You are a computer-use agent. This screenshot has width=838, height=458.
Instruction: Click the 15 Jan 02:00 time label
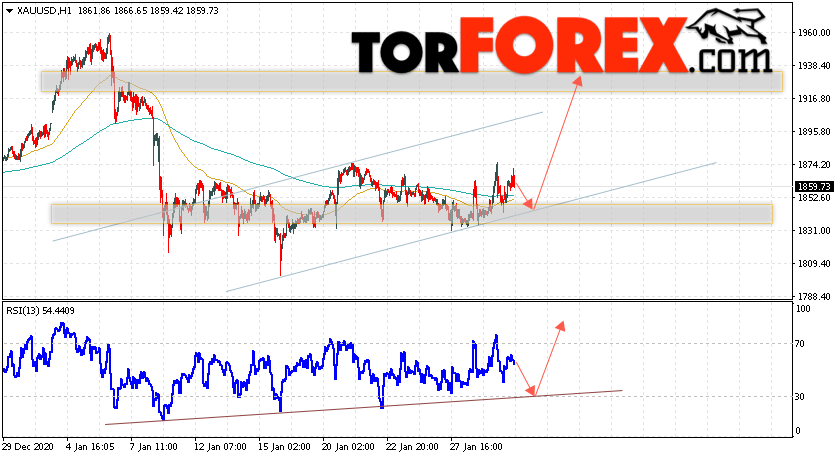284,446
